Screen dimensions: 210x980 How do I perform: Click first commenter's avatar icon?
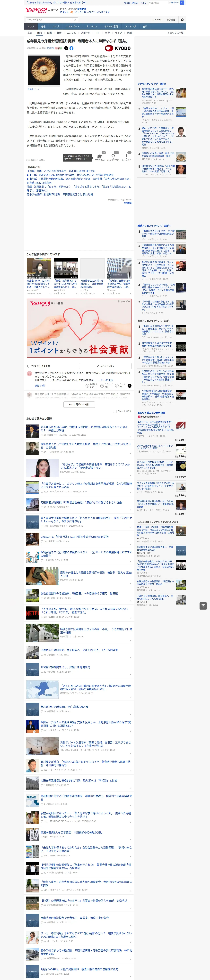29,374
